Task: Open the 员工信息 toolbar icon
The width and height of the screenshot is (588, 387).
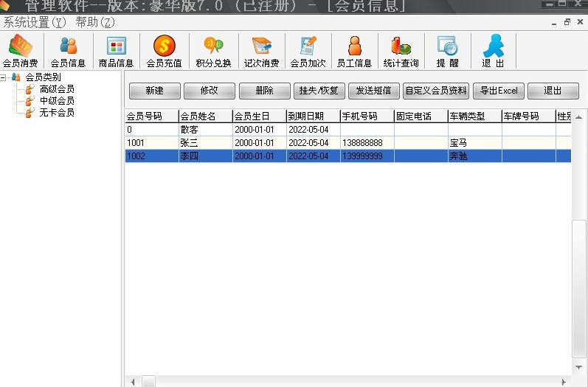Action: click(x=354, y=46)
